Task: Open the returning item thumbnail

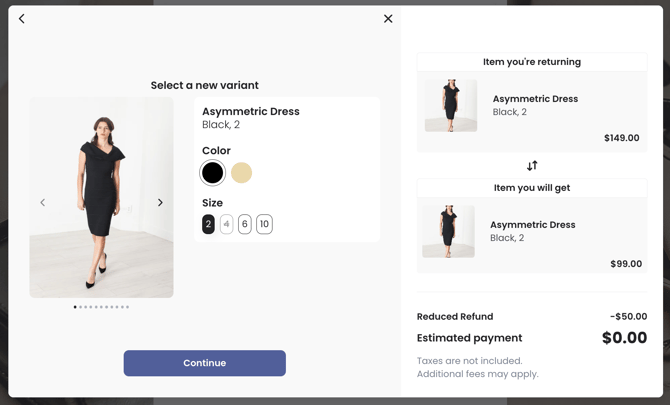Action: (x=451, y=106)
